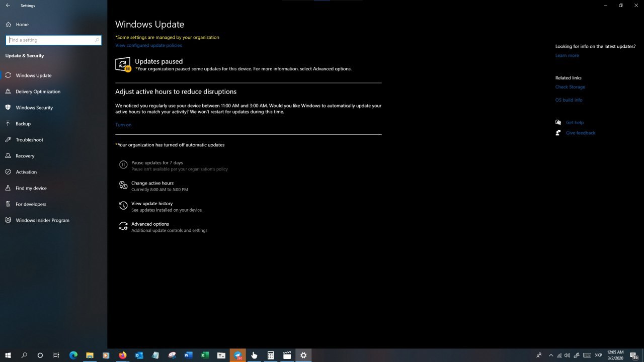
Task: Open Movies & TV clapperboard app
Action: click(x=287, y=355)
